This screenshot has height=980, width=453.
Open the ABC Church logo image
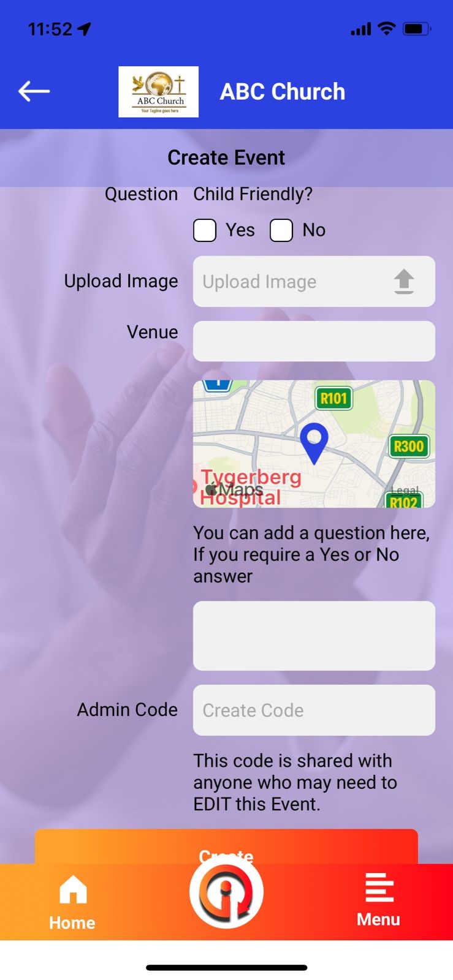click(x=158, y=91)
